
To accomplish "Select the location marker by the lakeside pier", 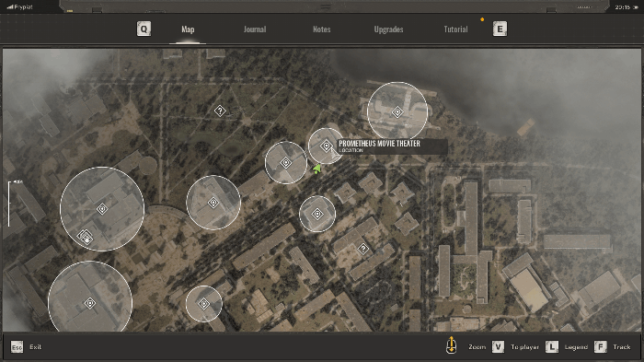I will click(397, 111).
